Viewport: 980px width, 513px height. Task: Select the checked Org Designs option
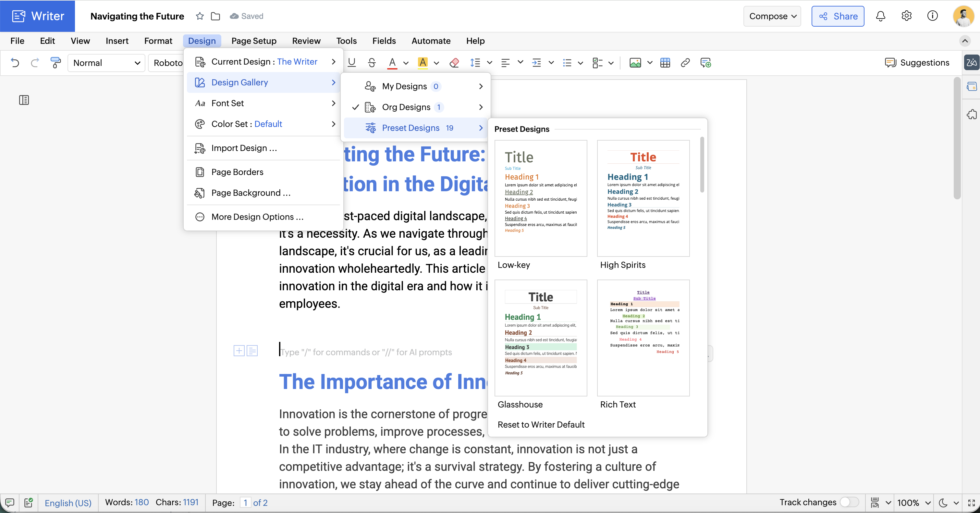[x=406, y=107]
